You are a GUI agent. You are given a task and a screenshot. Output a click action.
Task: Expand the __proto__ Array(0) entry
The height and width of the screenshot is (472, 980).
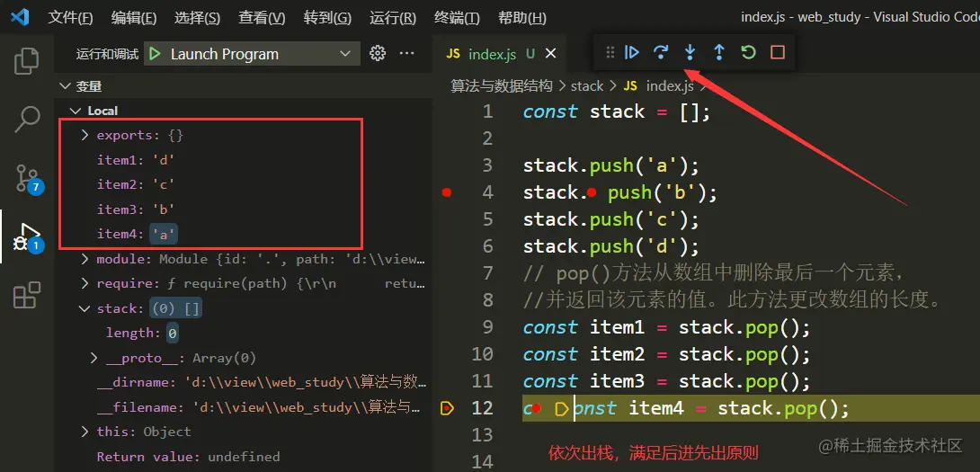94,358
